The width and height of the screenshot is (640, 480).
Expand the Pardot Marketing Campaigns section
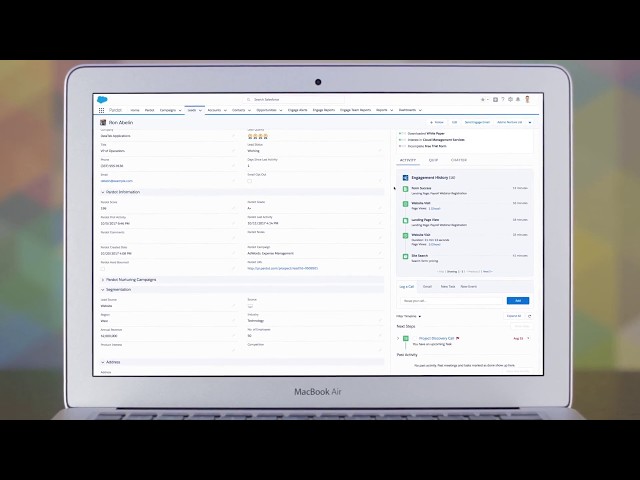(102, 280)
